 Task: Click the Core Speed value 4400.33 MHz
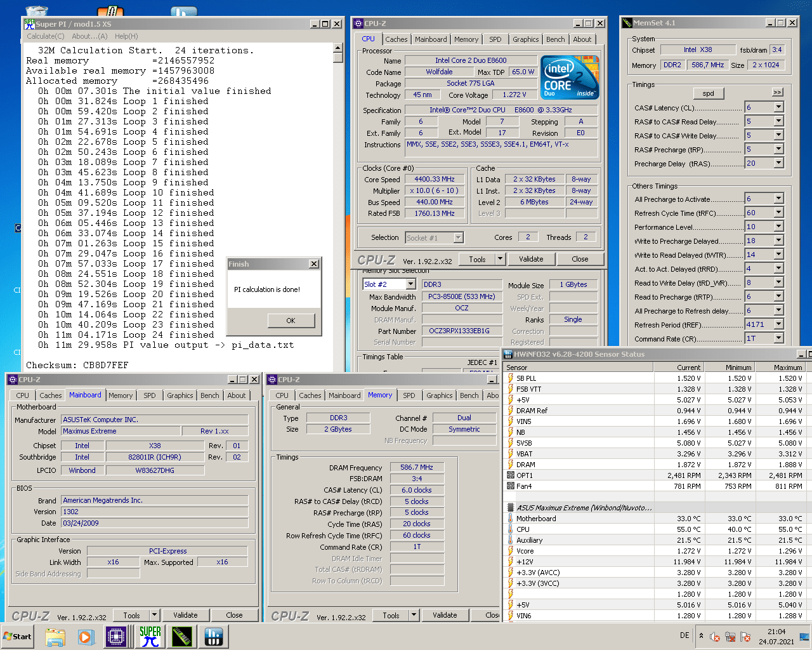coord(435,179)
